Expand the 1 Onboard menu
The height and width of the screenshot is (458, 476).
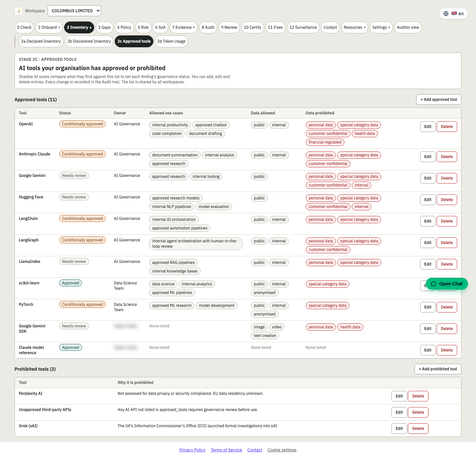pyautogui.click(x=49, y=27)
